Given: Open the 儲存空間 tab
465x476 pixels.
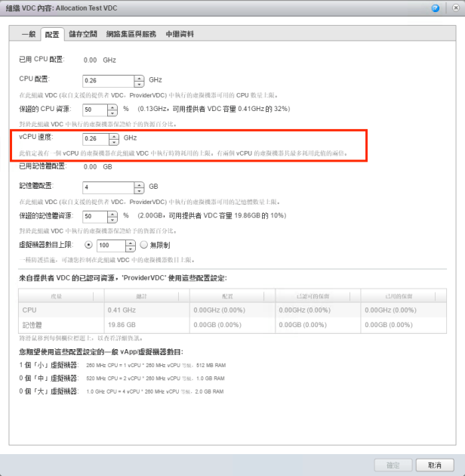Looking at the screenshot, I should 83,35.
